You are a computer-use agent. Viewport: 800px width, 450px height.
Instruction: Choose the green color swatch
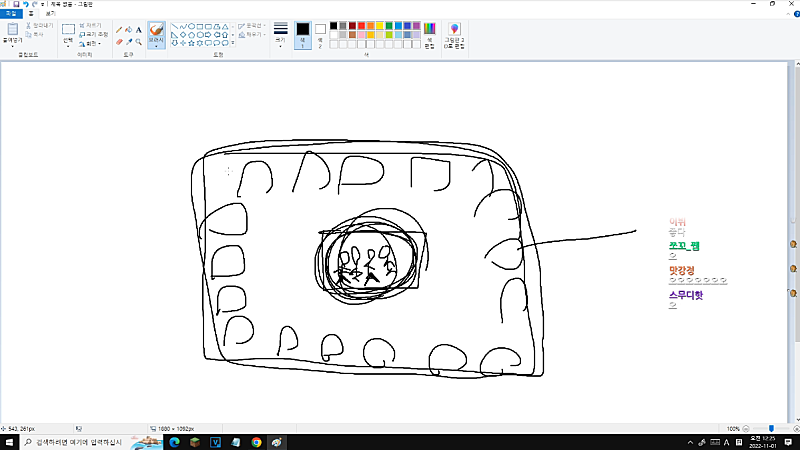coord(389,26)
